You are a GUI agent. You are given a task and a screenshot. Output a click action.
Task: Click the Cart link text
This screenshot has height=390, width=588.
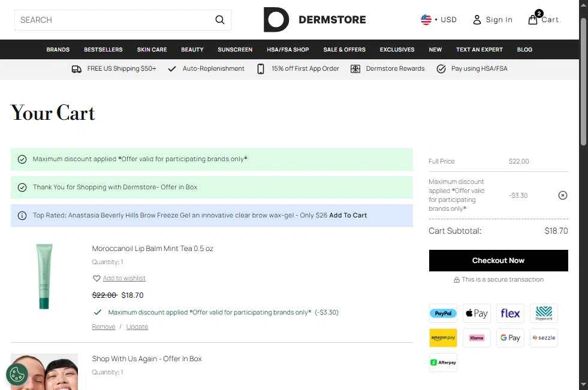click(x=550, y=20)
